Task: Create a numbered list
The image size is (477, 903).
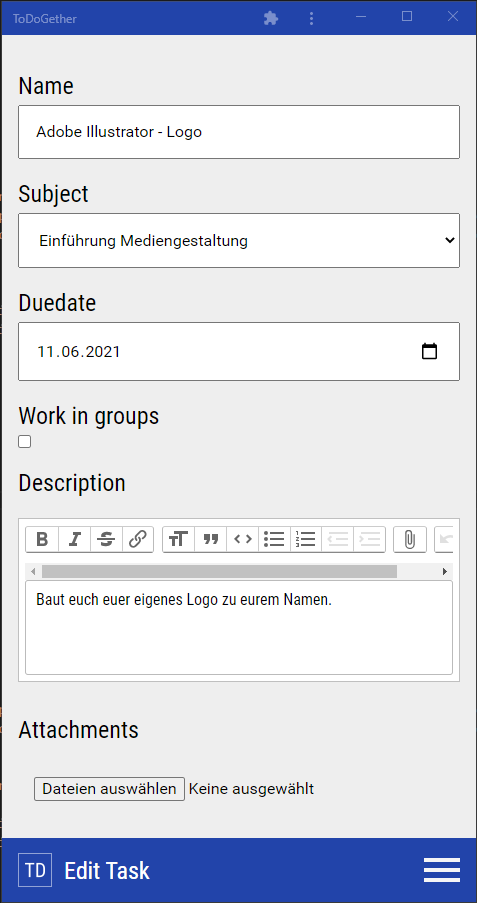Action: (x=306, y=540)
